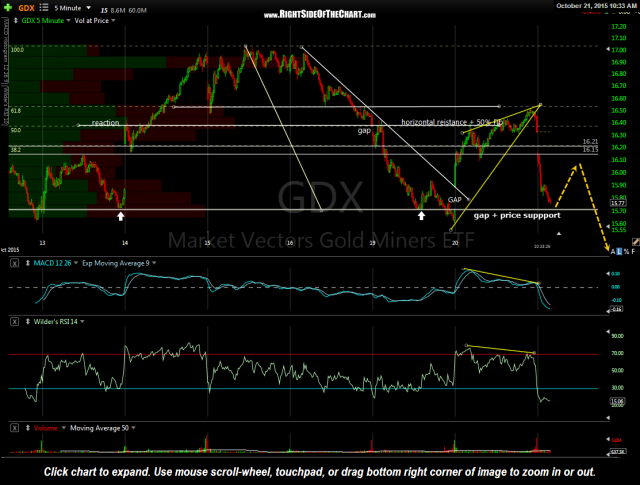This screenshot has width=640, height=485.
Task: Click the 100.0 Fibonacci level label
Action: [x=17, y=50]
